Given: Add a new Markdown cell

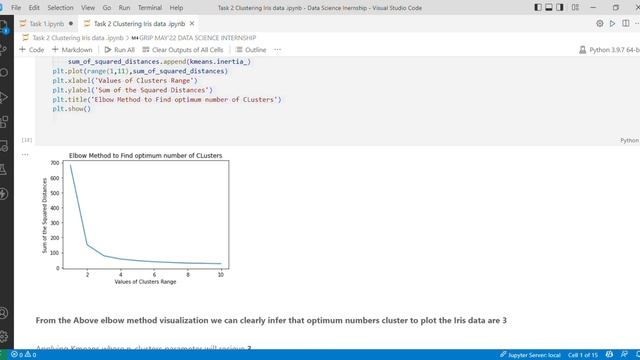Looking at the screenshot, I should (72, 50).
